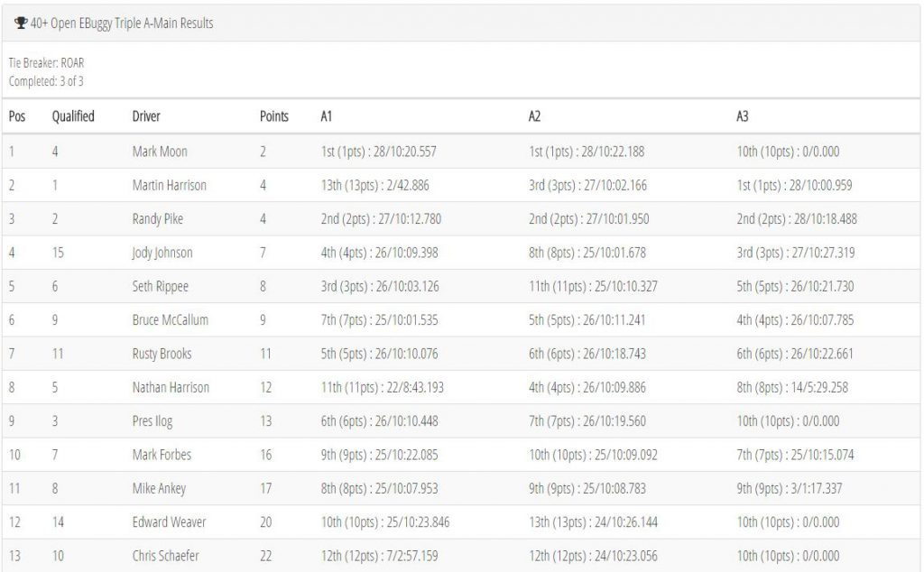Click Chris Schaefer's A1 result '7/2:57.159'

pyautogui.click(x=412, y=556)
